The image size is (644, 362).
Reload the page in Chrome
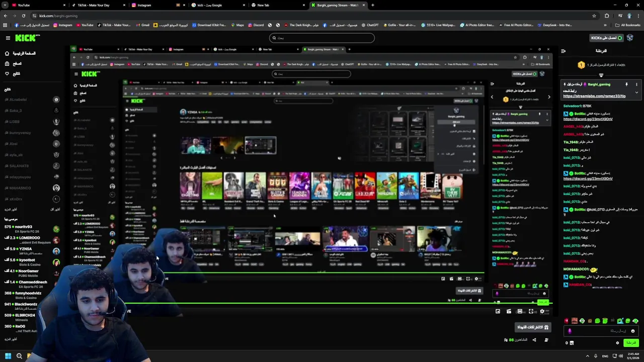tap(24, 16)
